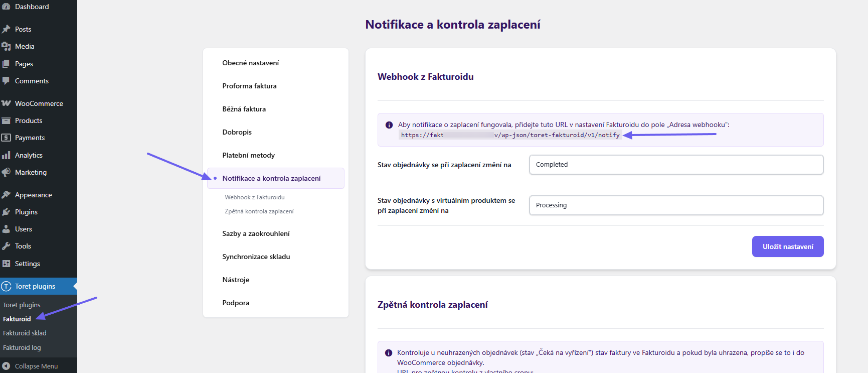Click the Settings sliders icon
868x373 pixels.
coord(6,264)
